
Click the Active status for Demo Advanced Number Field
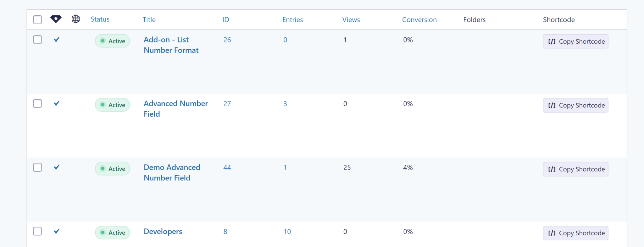coord(112,168)
